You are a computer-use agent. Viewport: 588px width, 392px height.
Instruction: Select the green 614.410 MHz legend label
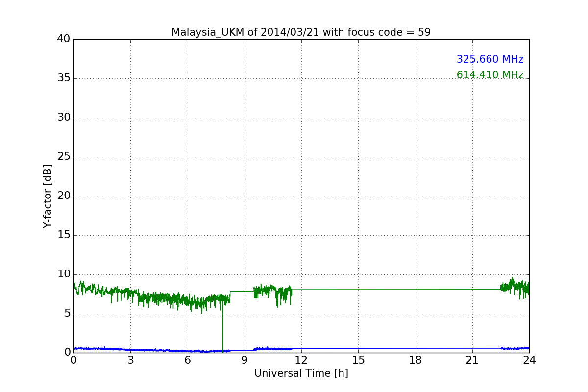[490, 75]
